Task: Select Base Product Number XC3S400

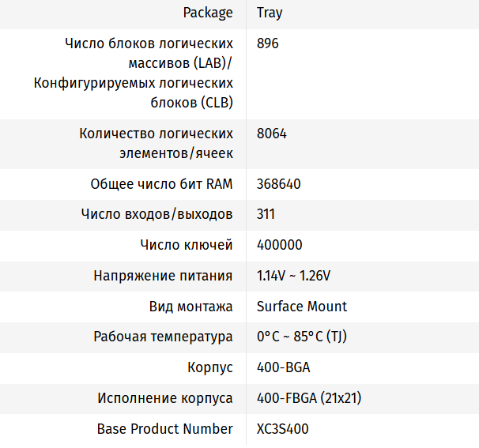Action: pos(283,429)
